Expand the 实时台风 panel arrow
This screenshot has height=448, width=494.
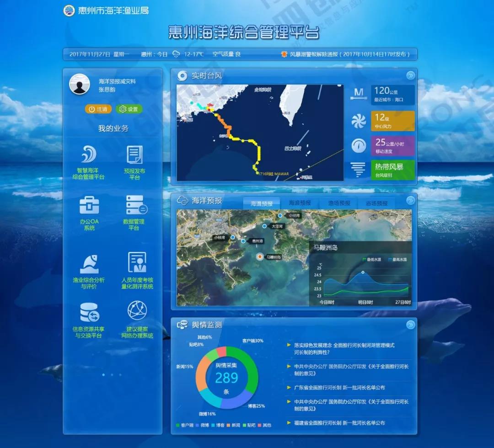click(410, 76)
